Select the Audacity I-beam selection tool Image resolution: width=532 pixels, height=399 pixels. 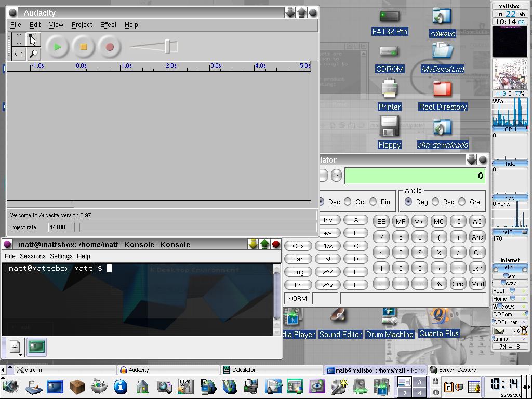click(19, 39)
